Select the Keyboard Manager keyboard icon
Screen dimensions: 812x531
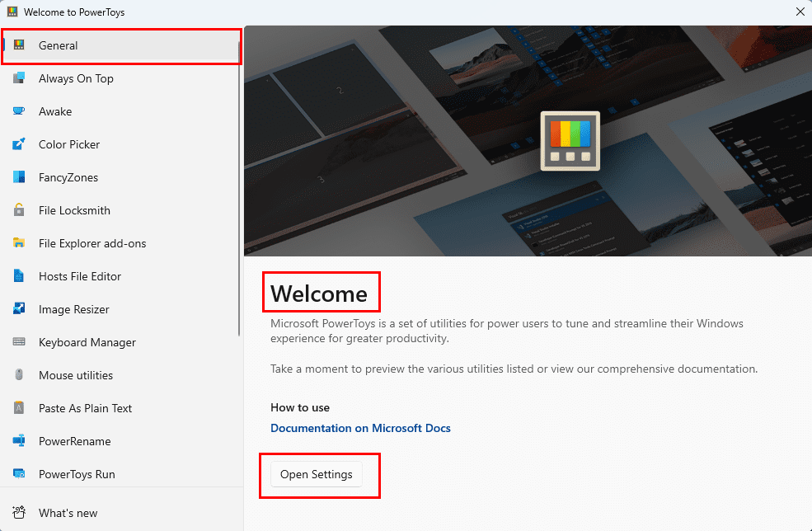tap(19, 342)
